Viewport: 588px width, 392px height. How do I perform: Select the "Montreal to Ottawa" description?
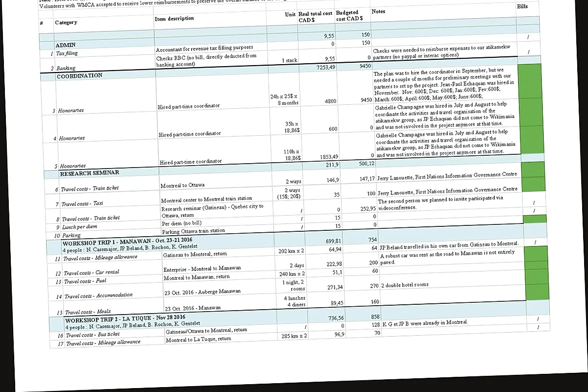pos(183,186)
